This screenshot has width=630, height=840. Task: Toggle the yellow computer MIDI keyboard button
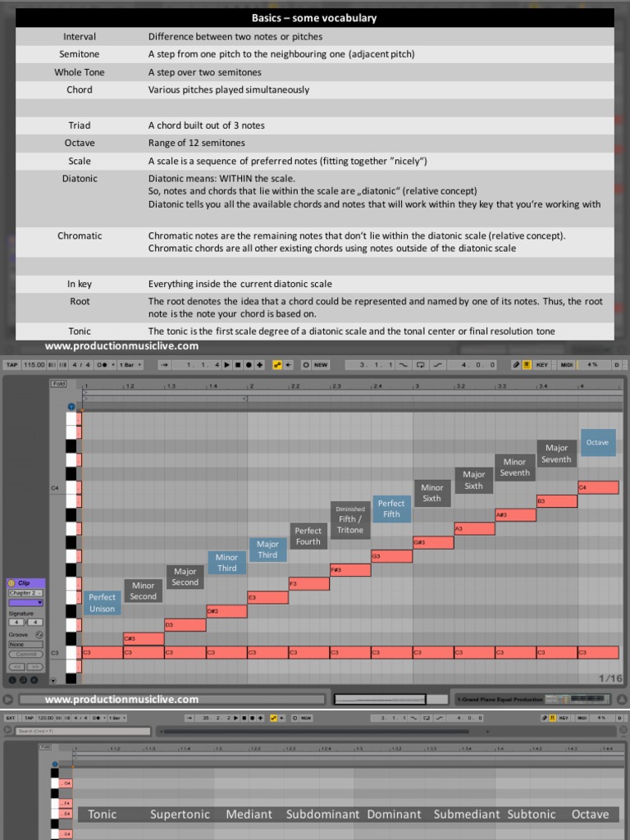[x=527, y=365]
